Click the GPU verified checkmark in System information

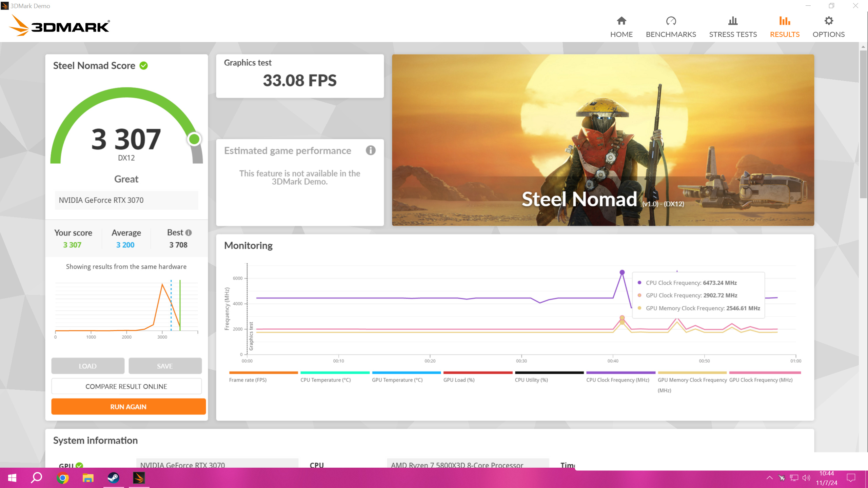(79, 465)
